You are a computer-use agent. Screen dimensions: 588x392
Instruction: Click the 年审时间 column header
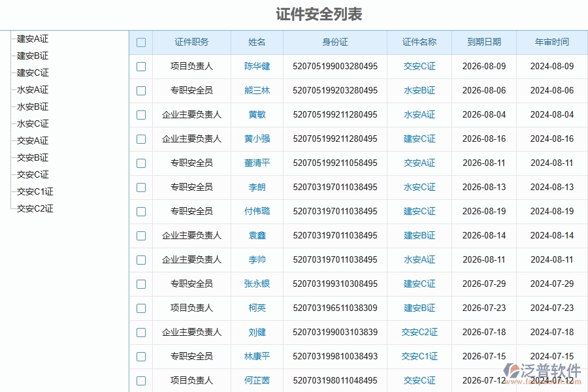552,42
